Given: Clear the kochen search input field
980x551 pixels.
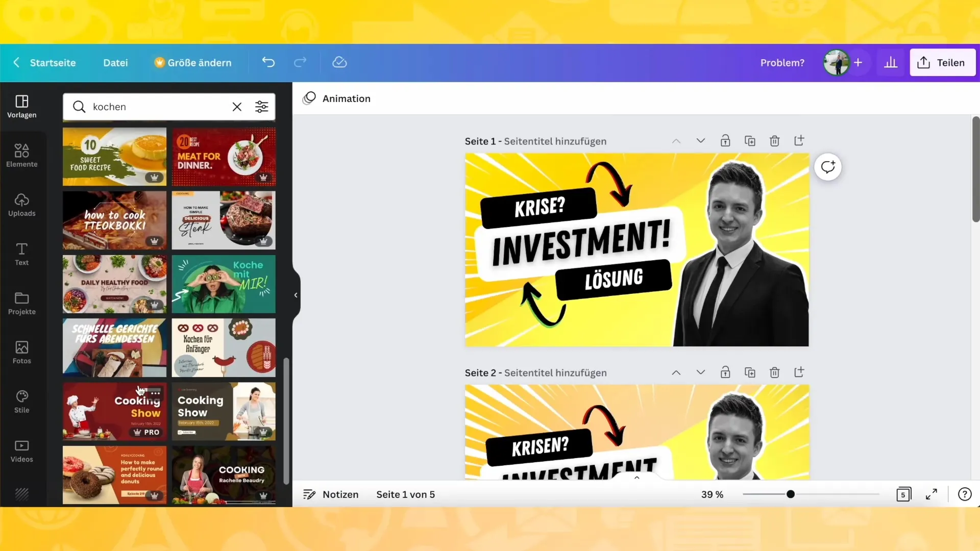Looking at the screenshot, I should [x=237, y=106].
